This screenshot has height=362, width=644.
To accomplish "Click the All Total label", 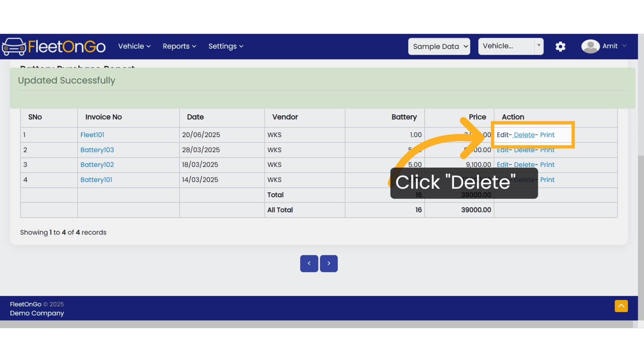I will (280, 210).
